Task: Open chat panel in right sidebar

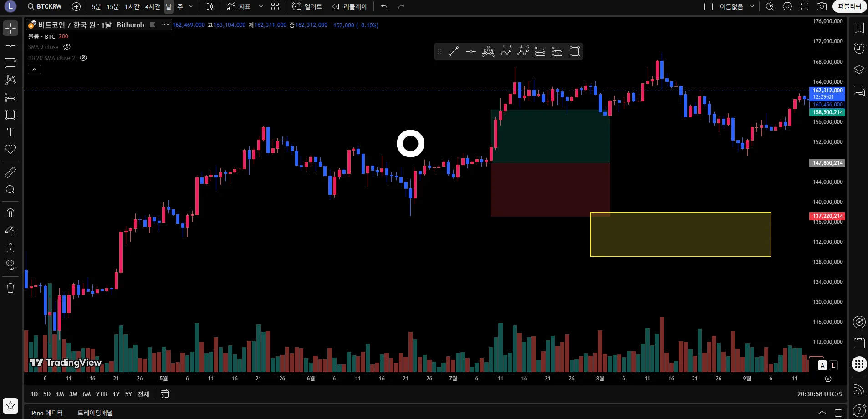Action: [x=859, y=91]
